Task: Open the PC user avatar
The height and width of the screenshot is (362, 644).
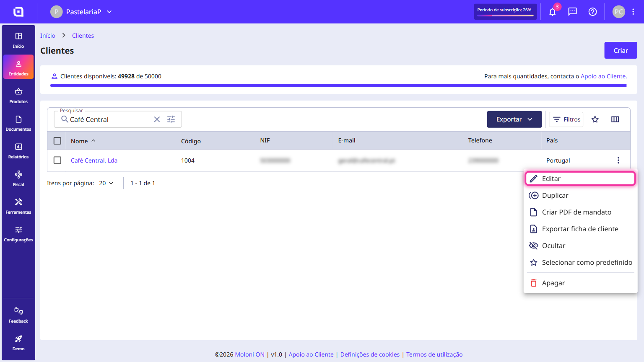Action: (619, 12)
